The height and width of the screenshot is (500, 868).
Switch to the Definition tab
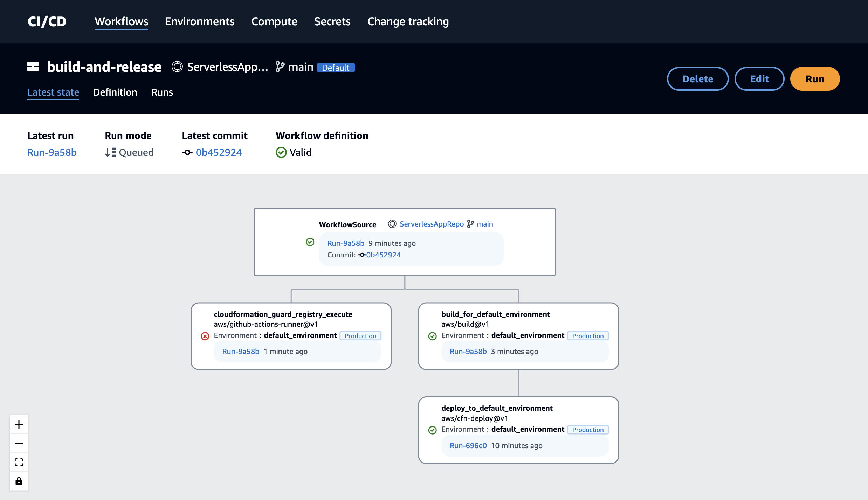(x=115, y=92)
